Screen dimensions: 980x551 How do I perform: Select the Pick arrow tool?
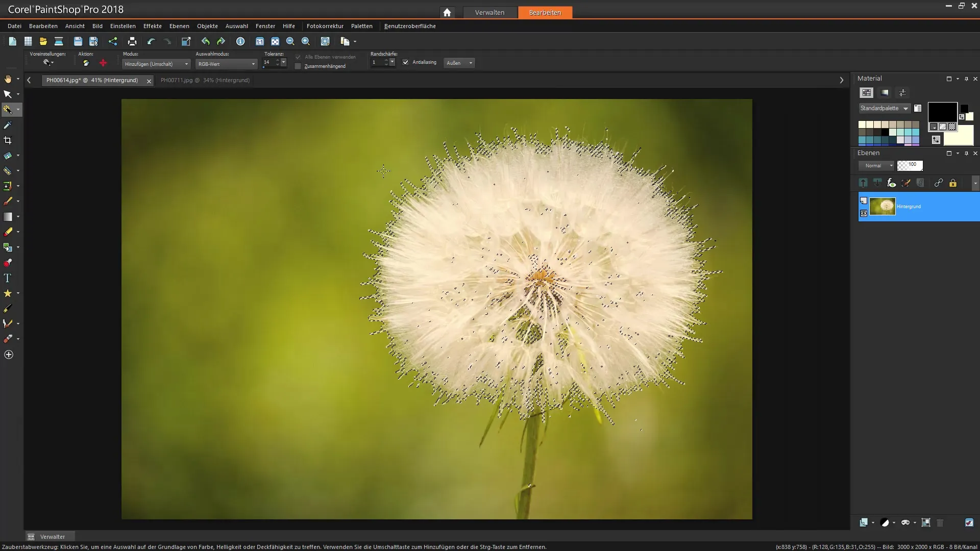pos(8,94)
